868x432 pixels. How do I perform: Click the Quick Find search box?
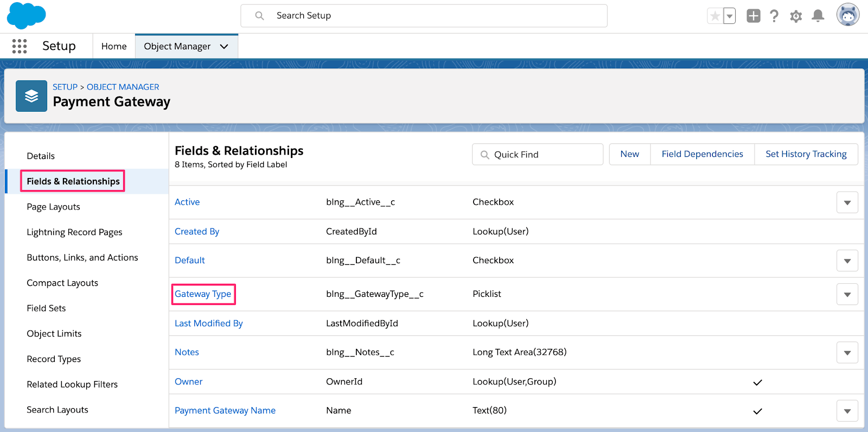click(538, 155)
